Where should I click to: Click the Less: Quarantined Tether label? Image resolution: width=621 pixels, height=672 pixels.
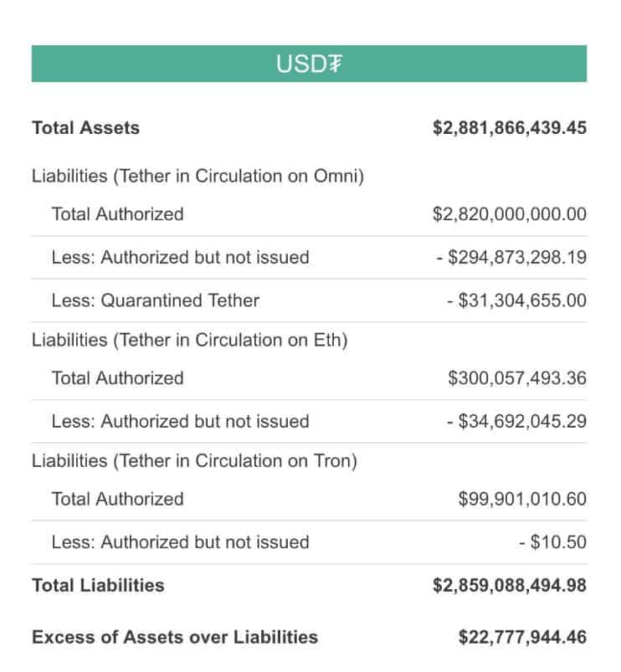(x=155, y=300)
